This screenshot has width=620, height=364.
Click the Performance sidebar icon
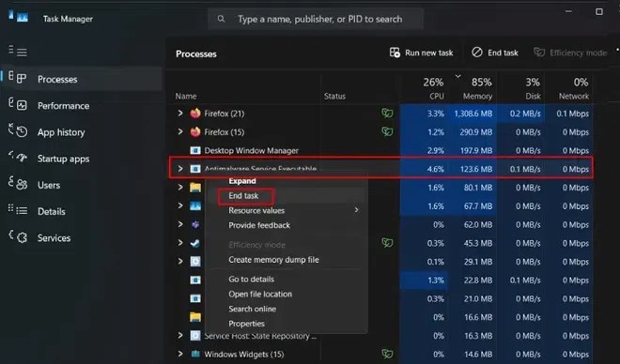pyautogui.click(x=22, y=105)
